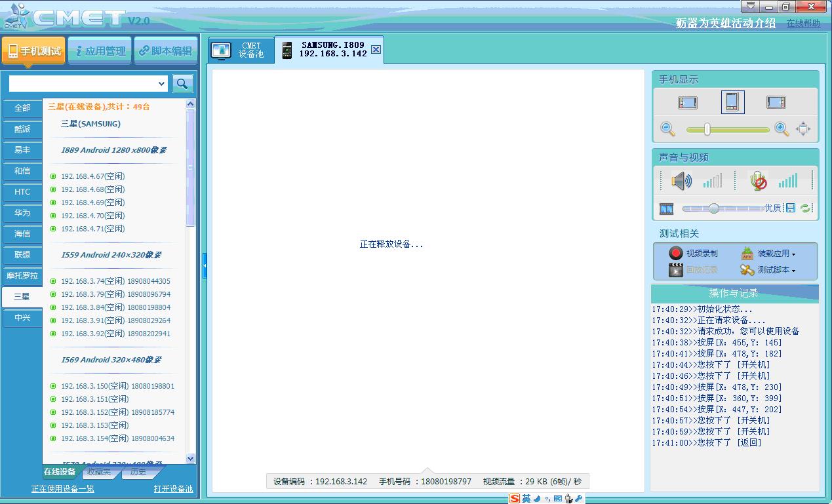Click the microphone volume level bars
The image size is (832, 504).
[788, 181]
